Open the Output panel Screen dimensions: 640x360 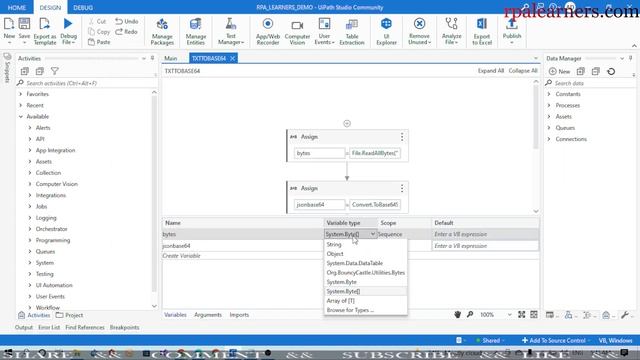point(24,327)
